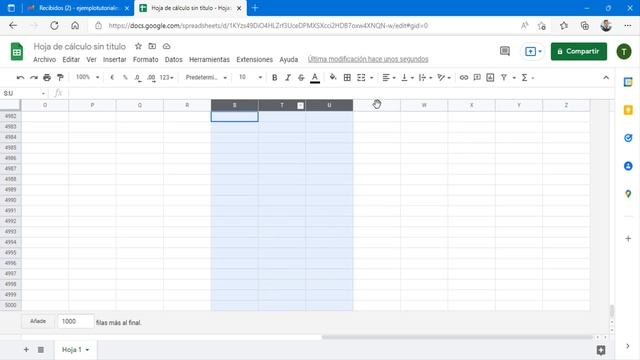
Task: View the cloud document status icon
Action: coord(167,46)
